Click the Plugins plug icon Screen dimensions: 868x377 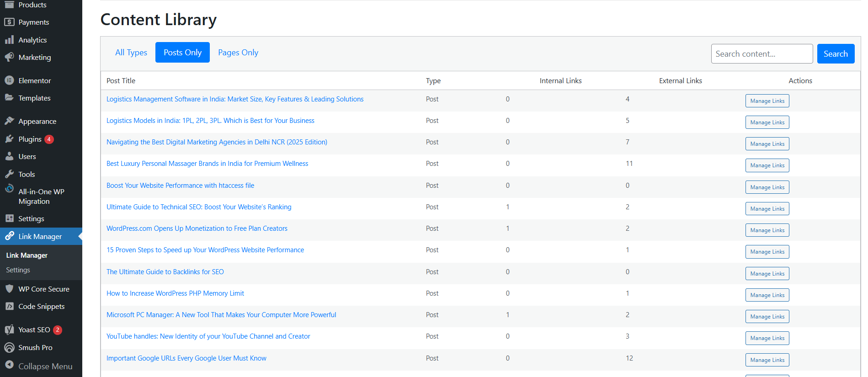[9, 139]
